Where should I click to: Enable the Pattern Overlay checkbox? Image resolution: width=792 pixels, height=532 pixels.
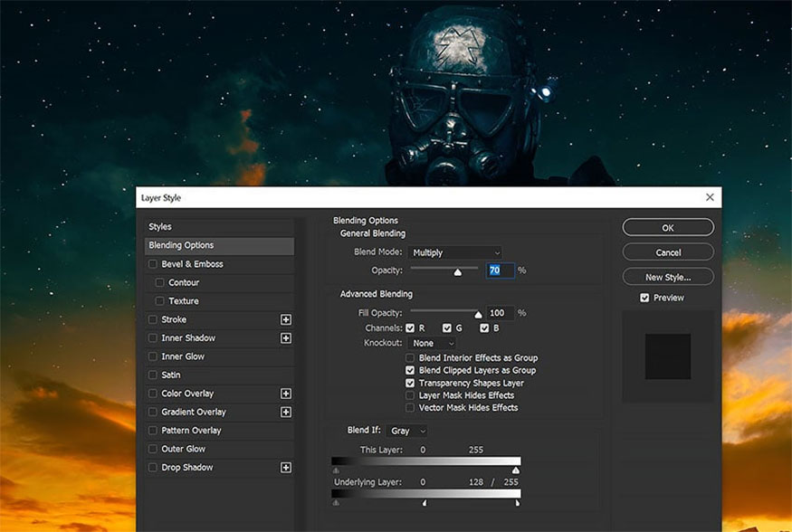point(153,431)
